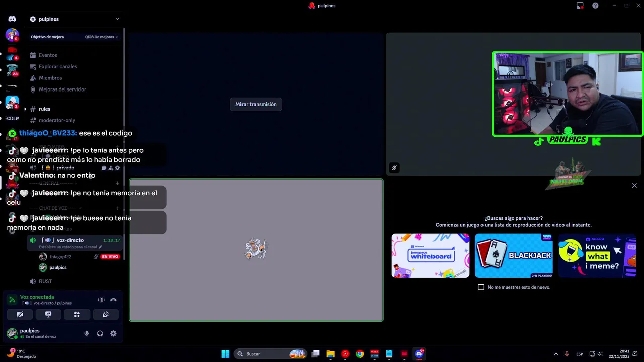Select paulpics avatar tile in call
This screenshot has width=644, height=362.
256,250
